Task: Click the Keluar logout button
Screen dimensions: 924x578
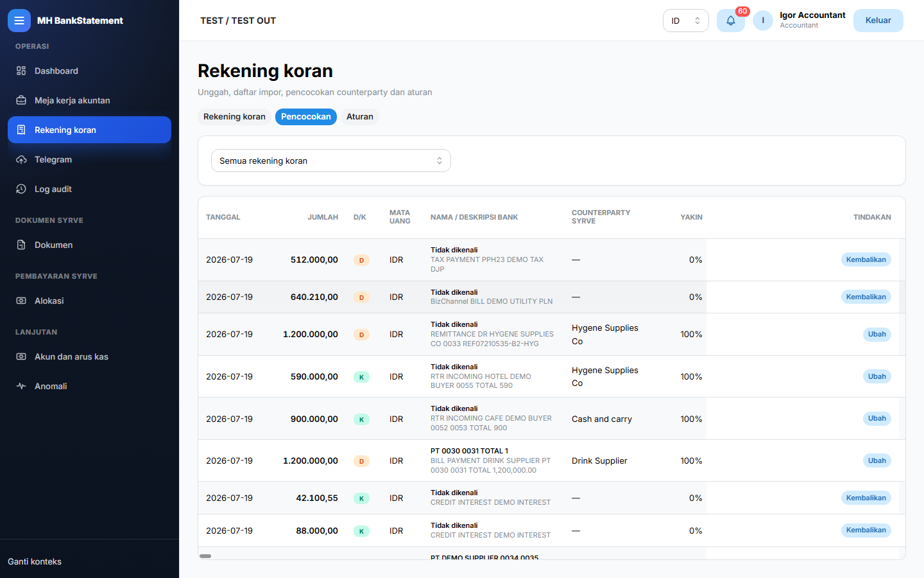Action: (x=878, y=21)
